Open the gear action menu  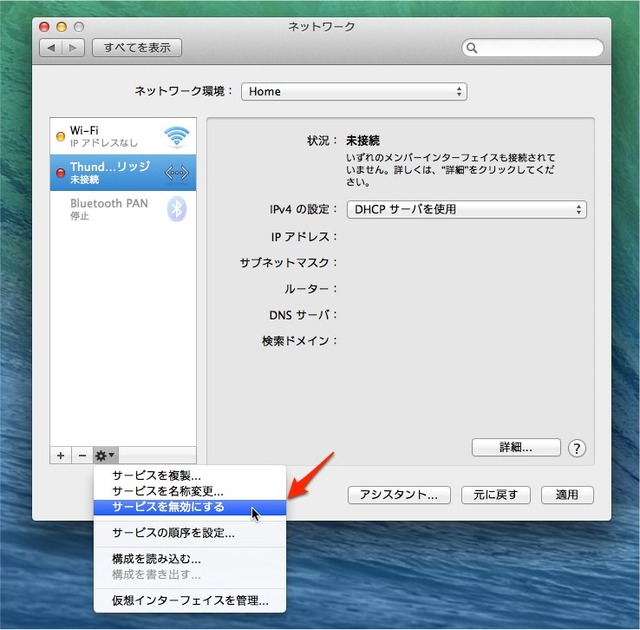(x=105, y=455)
